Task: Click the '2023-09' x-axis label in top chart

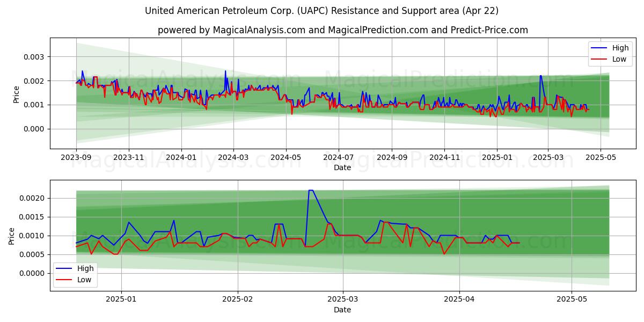Action: coord(76,158)
